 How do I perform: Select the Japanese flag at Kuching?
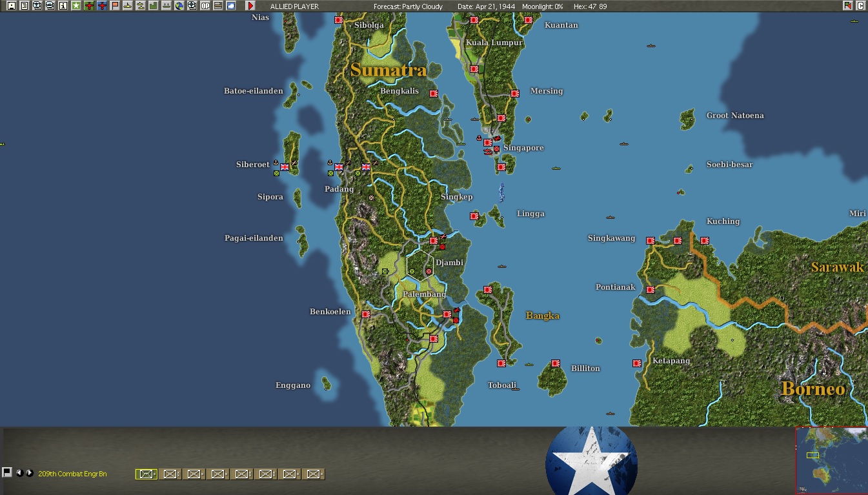click(705, 241)
